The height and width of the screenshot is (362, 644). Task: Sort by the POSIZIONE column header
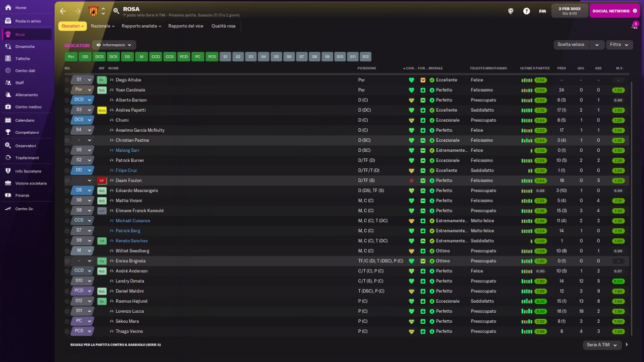(x=367, y=68)
